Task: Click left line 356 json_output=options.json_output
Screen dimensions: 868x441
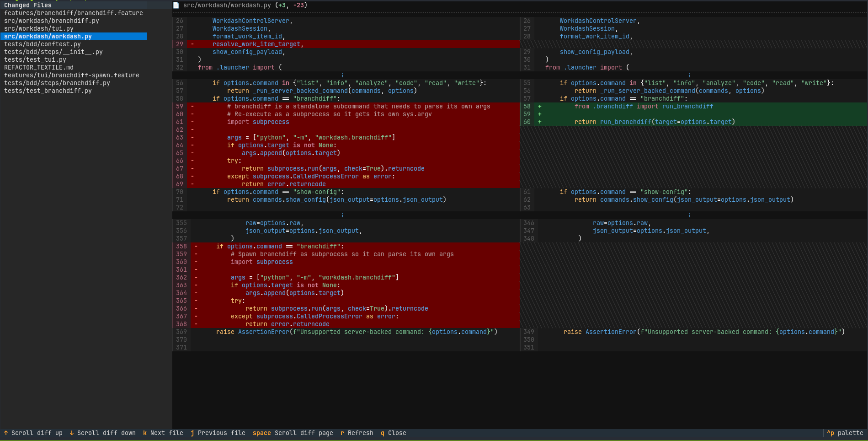Action: click(x=346, y=231)
